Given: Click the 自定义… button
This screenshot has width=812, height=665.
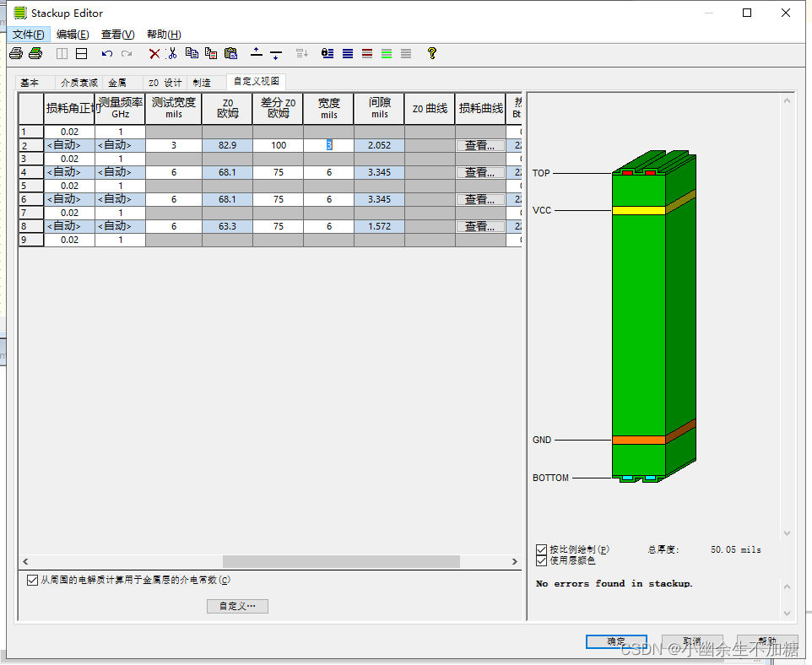Looking at the screenshot, I should 237,606.
